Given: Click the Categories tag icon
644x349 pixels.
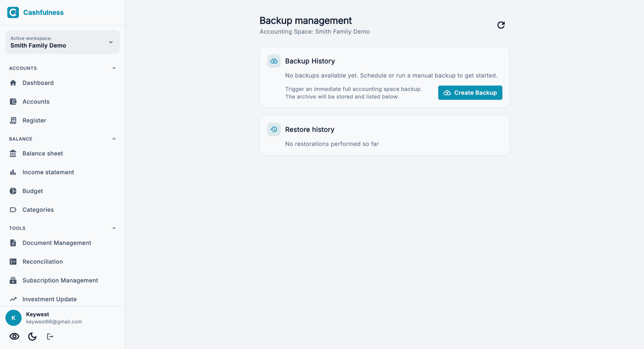Looking at the screenshot, I should 13,210.
